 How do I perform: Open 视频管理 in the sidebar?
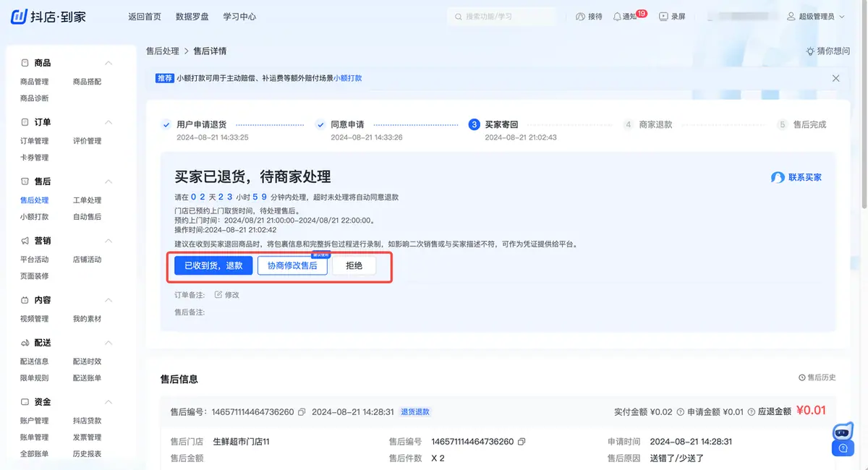click(x=35, y=319)
